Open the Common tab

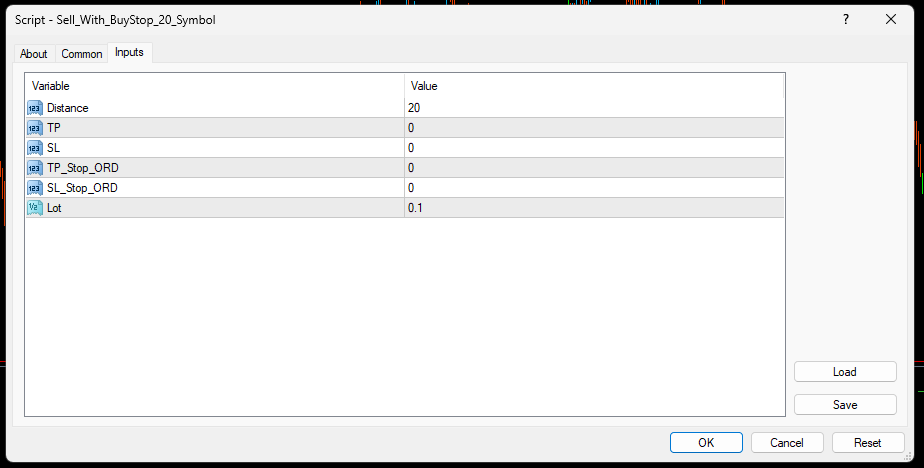coord(82,54)
